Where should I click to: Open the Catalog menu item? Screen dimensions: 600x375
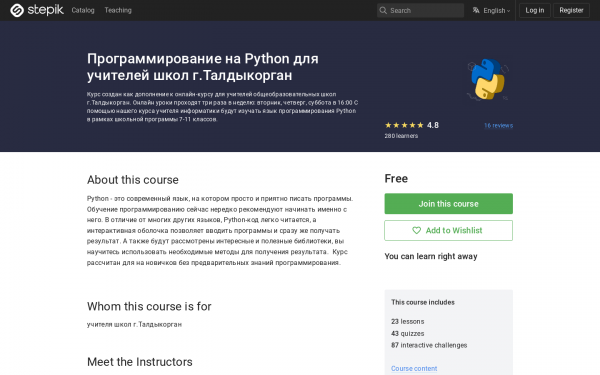click(83, 10)
